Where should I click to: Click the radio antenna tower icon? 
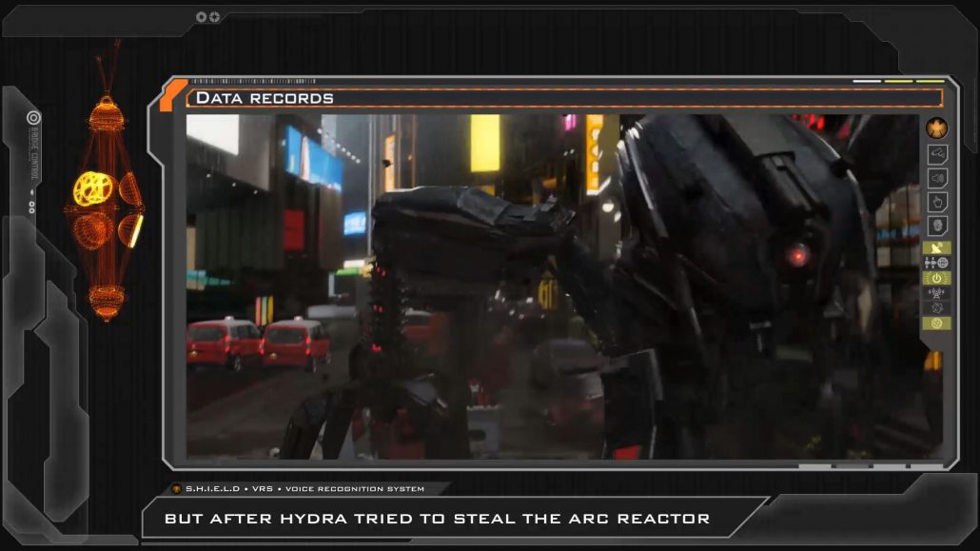point(936,293)
